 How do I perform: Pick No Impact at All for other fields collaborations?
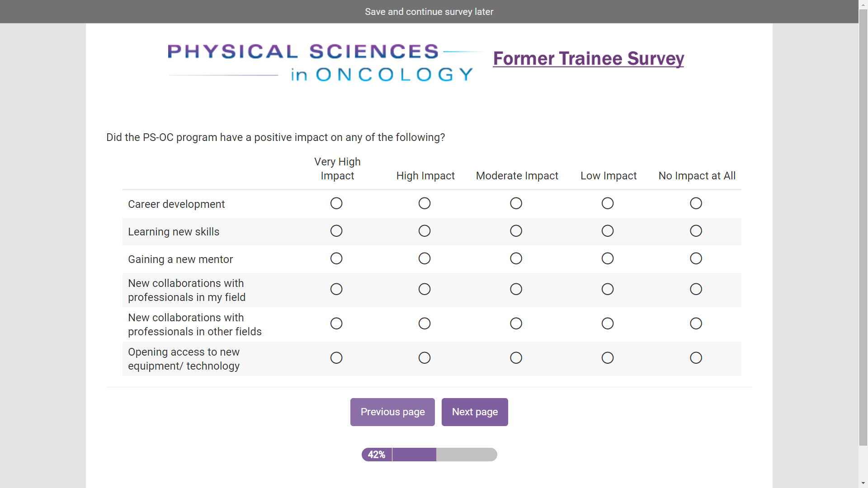coord(696,324)
